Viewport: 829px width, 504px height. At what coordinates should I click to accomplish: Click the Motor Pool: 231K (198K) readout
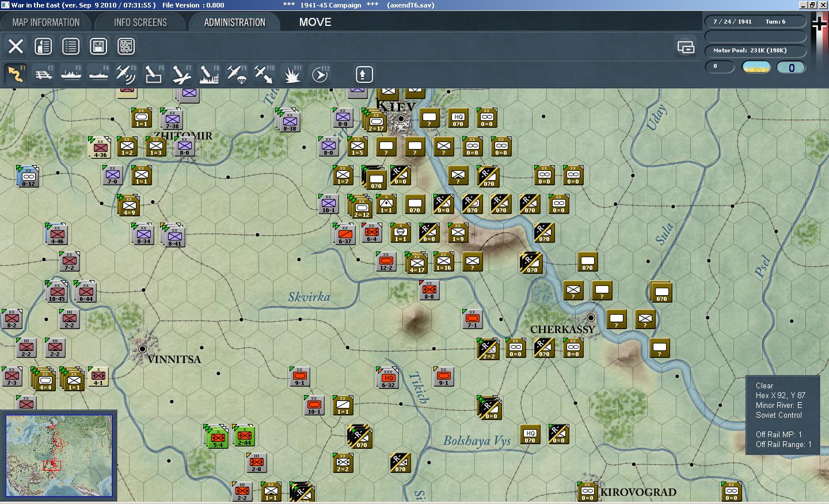pyautogui.click(x=755, y=50)
